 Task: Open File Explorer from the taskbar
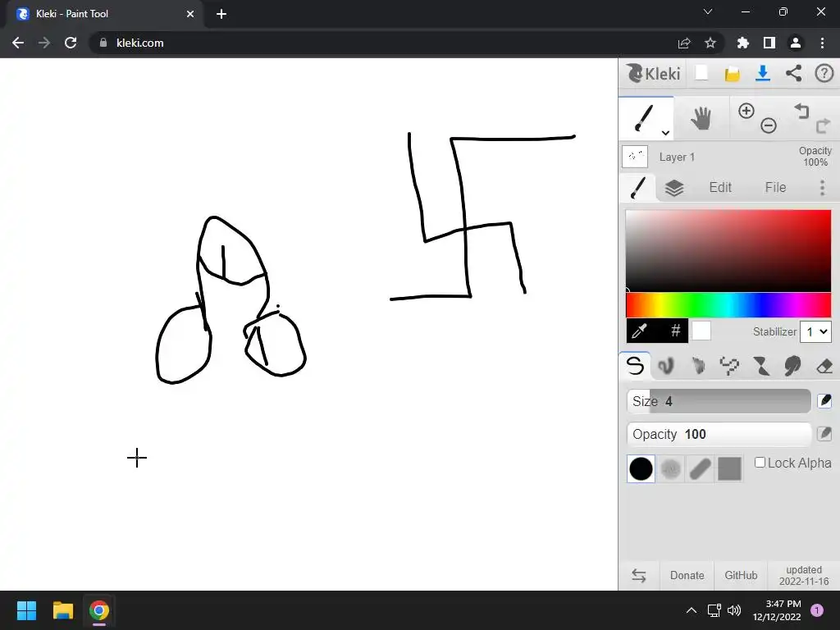62,610
